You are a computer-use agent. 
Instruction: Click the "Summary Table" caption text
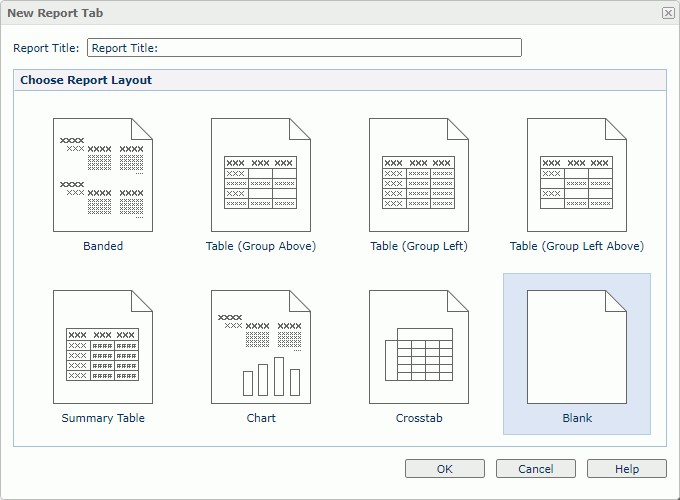click(x=103, y=418)
